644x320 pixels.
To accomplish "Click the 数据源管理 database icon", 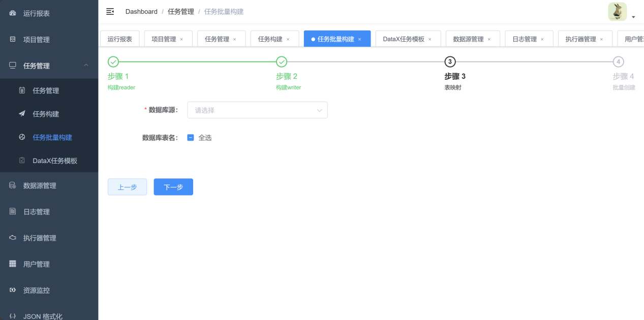I will pyautogui.click(x=13, y=186).
